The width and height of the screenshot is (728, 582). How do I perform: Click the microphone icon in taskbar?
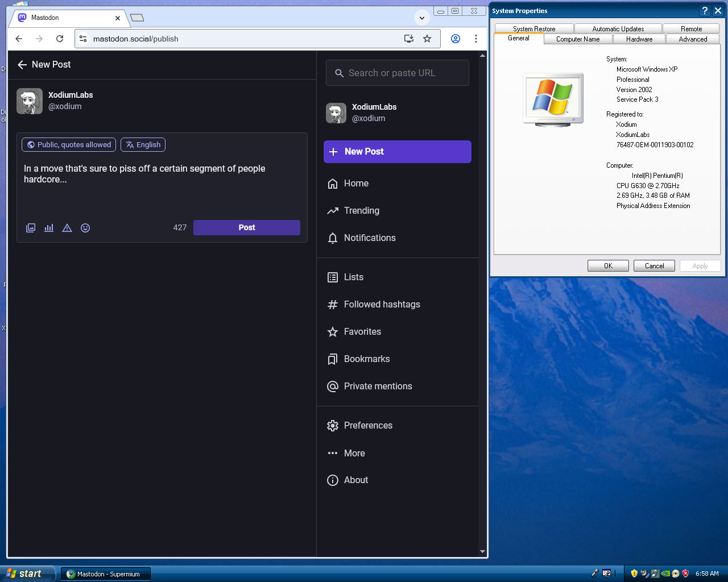(595, 573)
